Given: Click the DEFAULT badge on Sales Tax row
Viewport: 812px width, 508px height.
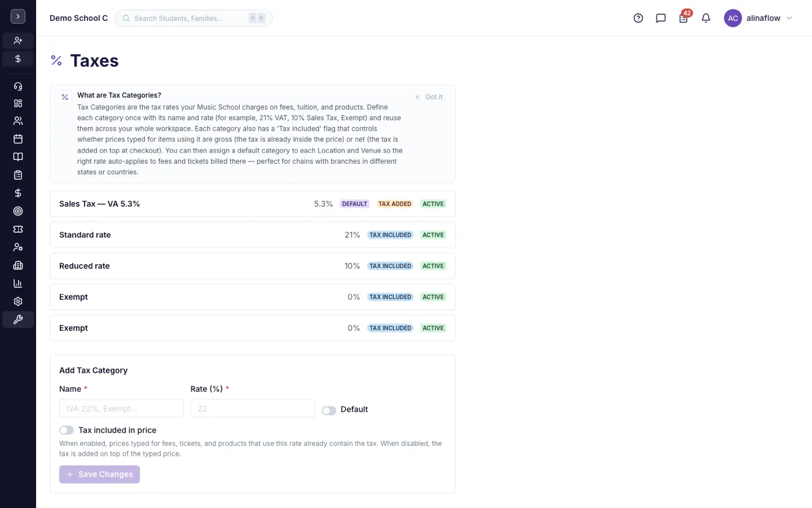Looking at the screenshot, I should 354,204.
